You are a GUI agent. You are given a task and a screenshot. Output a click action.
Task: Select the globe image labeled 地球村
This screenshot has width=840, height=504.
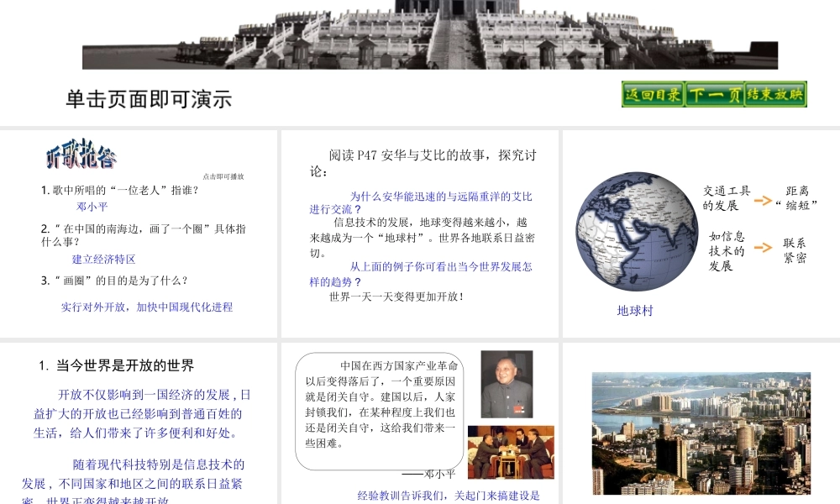click(637, 231)
